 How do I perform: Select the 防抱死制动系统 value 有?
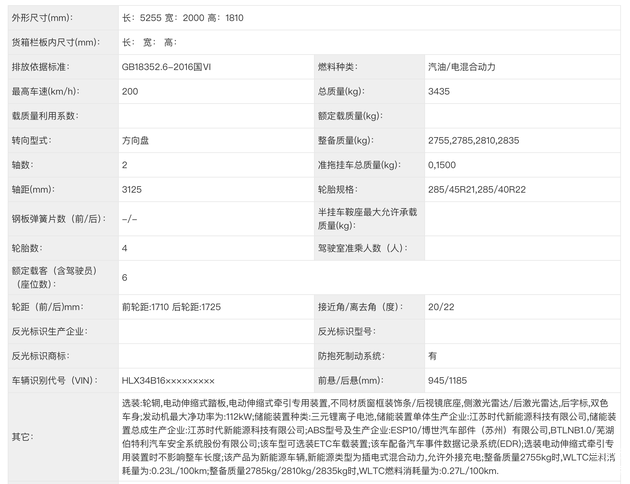pos(432,355)
